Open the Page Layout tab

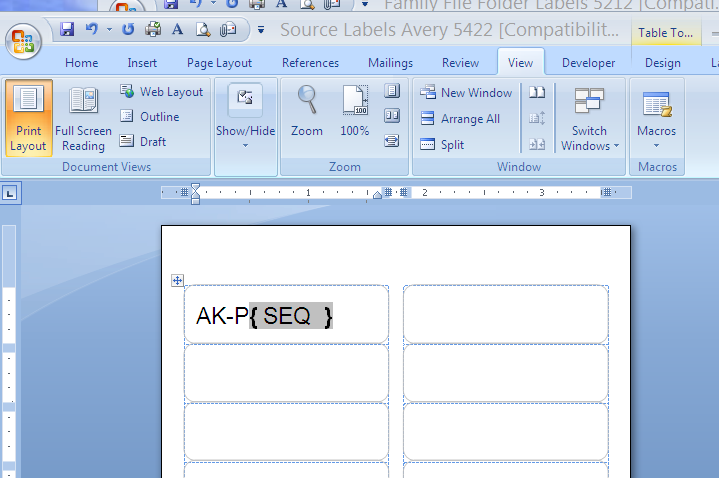219,63
